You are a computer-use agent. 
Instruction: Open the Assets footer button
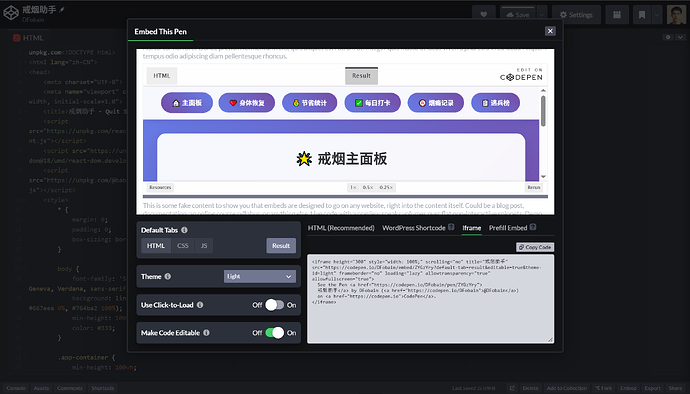coord(41,388)
